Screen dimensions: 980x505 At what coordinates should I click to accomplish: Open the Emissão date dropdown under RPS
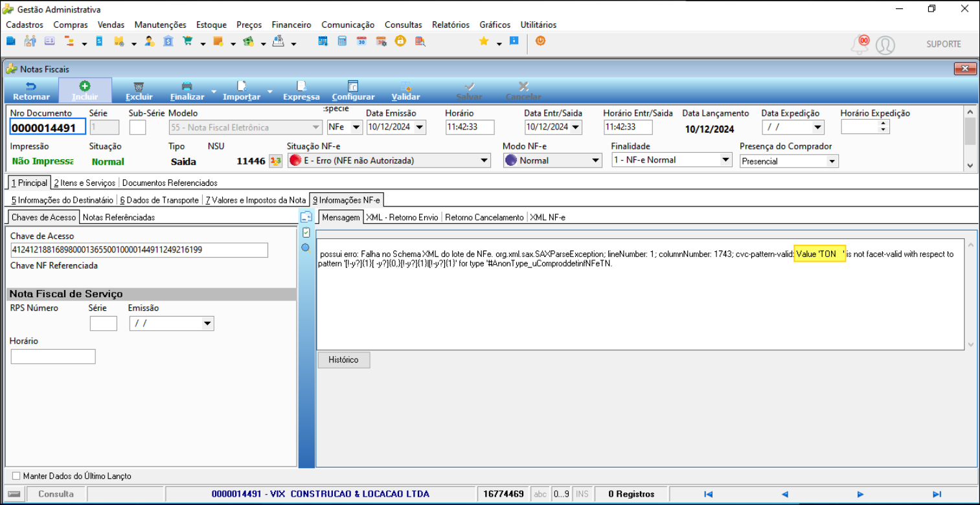(207, 323)
